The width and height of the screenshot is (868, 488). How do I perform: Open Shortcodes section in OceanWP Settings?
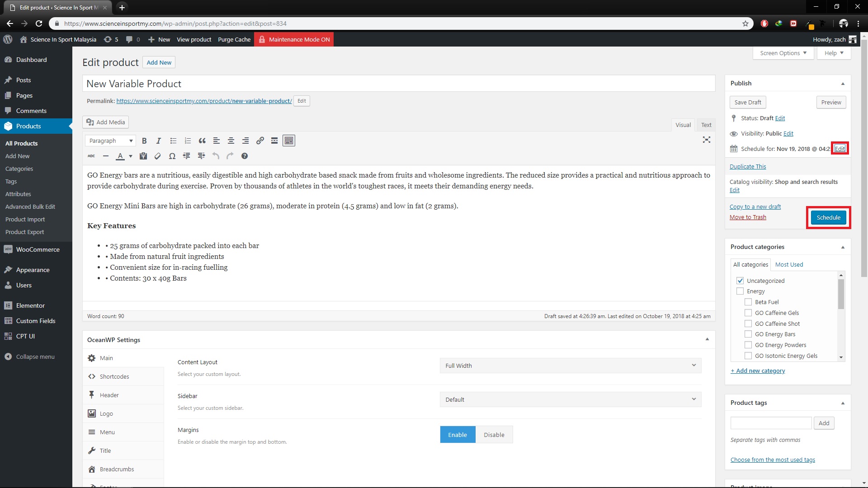(123, 376)
